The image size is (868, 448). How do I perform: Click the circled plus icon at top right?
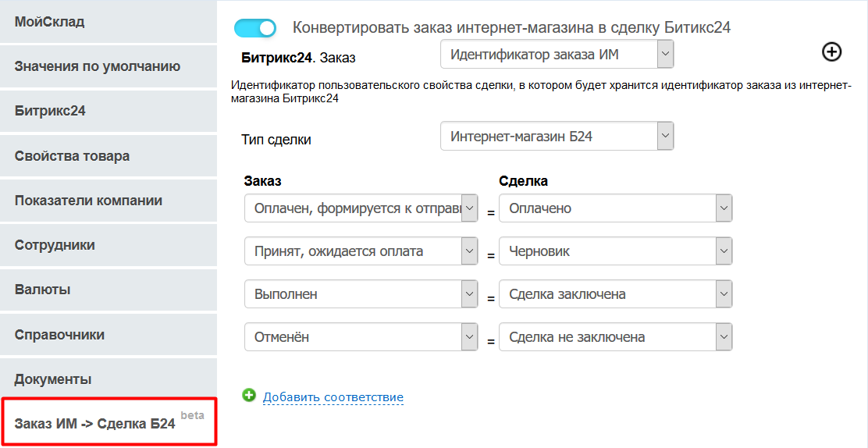(x=832, y=52)
